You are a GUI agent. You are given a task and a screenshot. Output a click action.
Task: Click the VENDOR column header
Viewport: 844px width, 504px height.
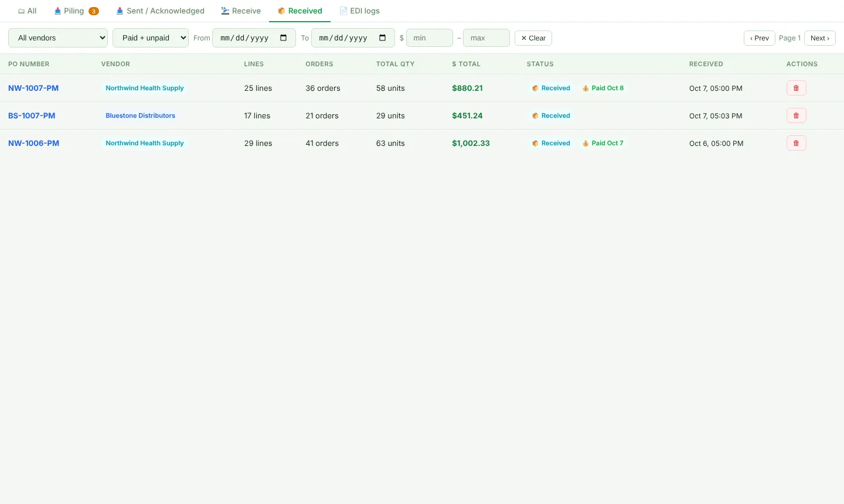(x=115, y=64)
